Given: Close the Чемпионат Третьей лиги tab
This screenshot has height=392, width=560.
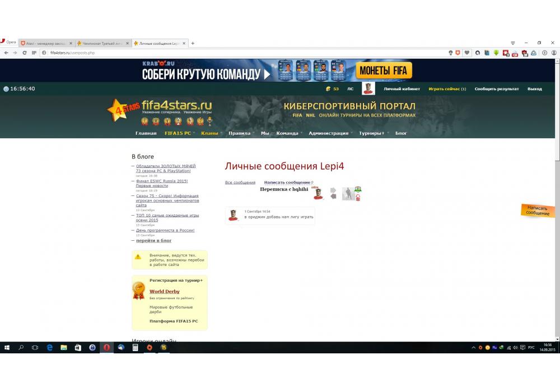Looking at the screenshot, I should tap(127, 43).
